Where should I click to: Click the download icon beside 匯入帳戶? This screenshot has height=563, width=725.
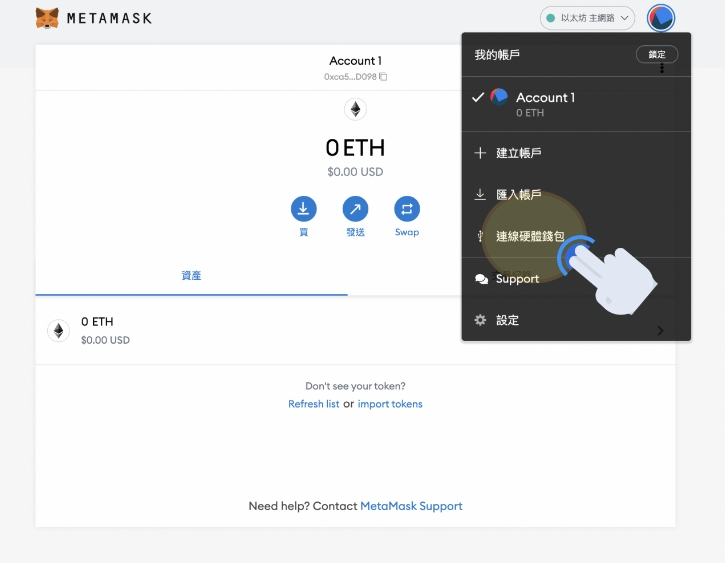coord(480,195)
